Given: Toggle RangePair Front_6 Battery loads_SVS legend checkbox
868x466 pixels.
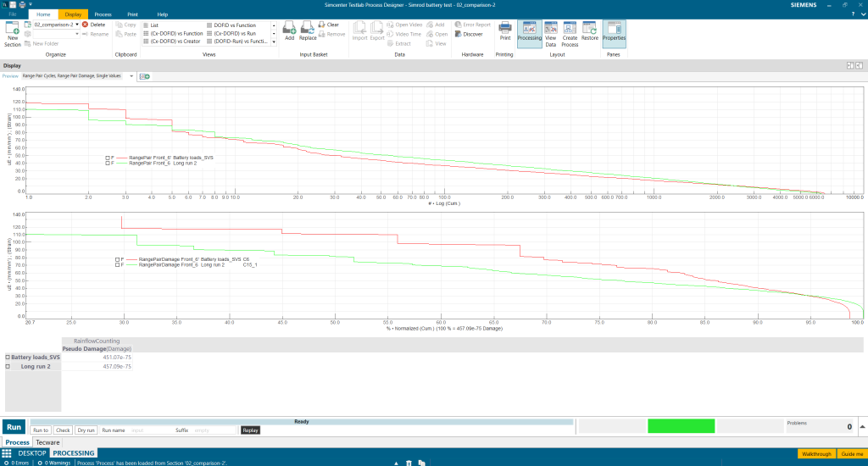Looking at the screenshot, I should [x=108, y=158].
